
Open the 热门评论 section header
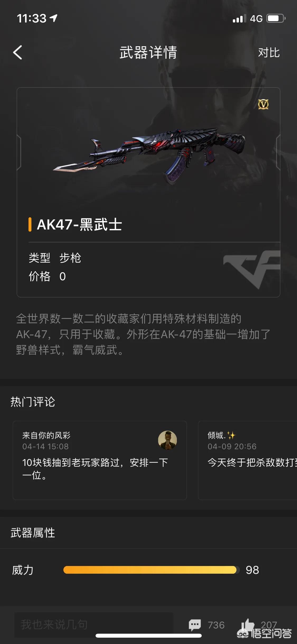tap(33, 402)
